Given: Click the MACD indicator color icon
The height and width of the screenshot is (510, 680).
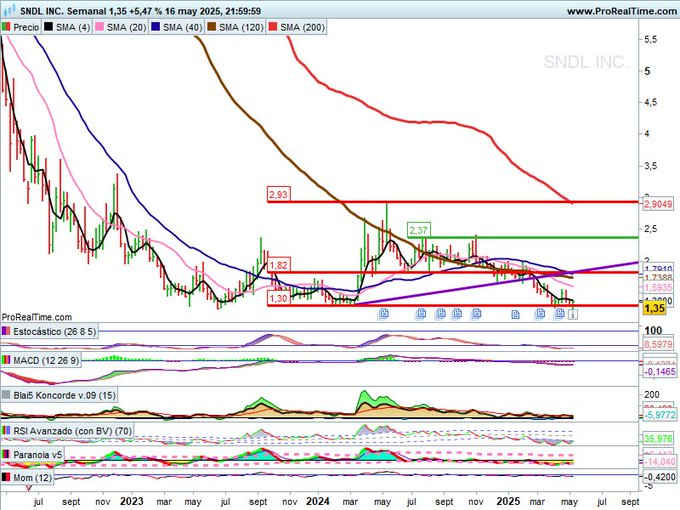Looking at the screenshot, I should point(6,360).
